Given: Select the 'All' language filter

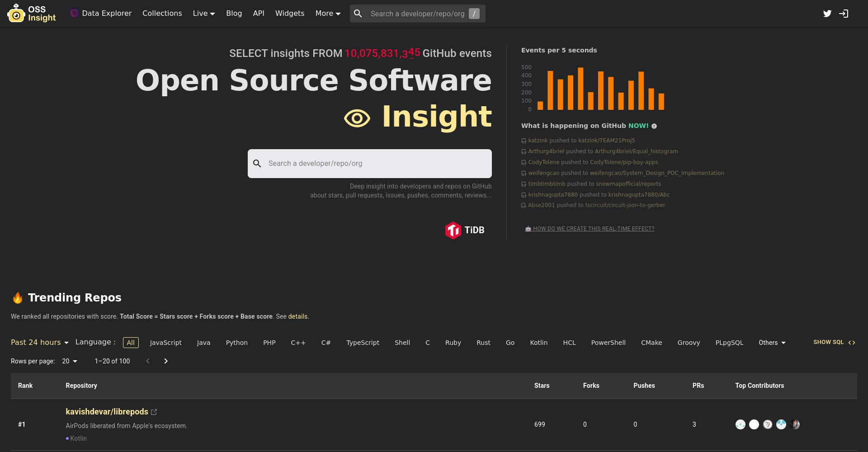Looking at the screenshot, I should [131, 343].
